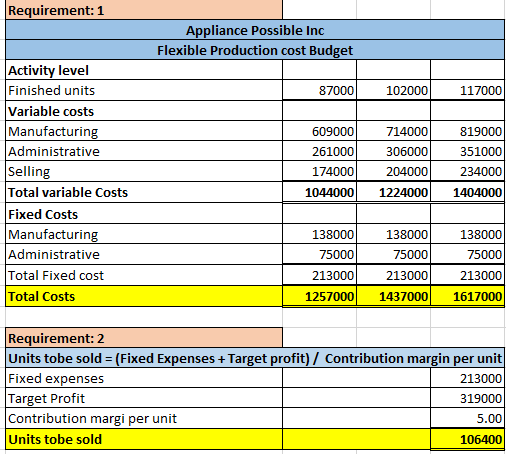
Task: Select 'Total Fixed cost' row label
Action: 144,275
